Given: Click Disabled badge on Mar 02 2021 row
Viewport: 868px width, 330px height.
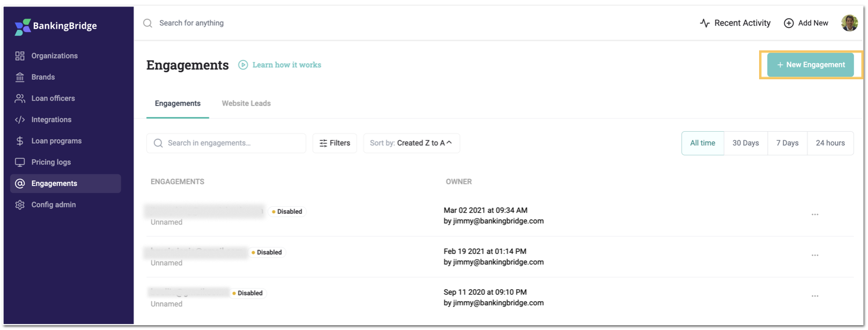Looking at the screenshot, I should pos(287,212).
